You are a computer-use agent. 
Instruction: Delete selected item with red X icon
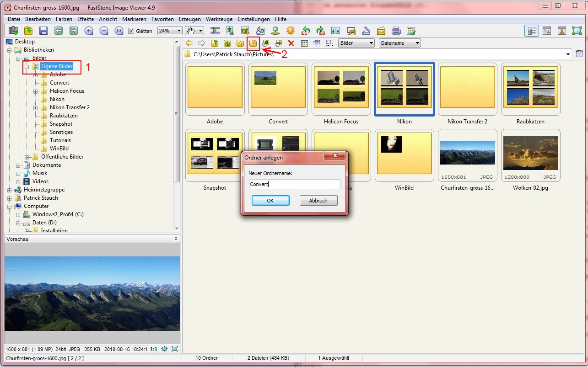tap(291, 43)
